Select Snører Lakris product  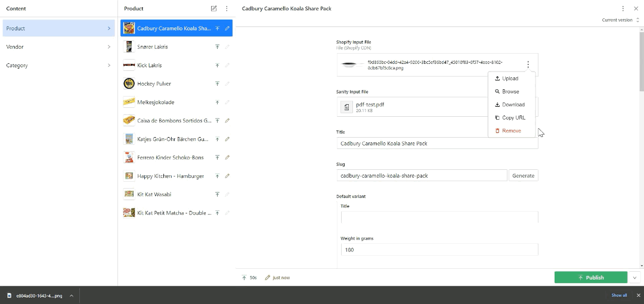(176, 47)
